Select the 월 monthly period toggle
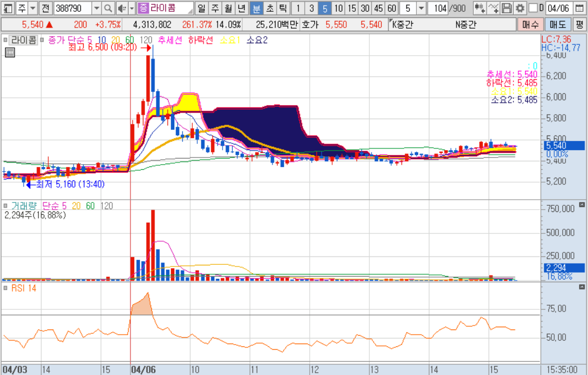This screenshot has width=588, height=375. pos(228,8)
